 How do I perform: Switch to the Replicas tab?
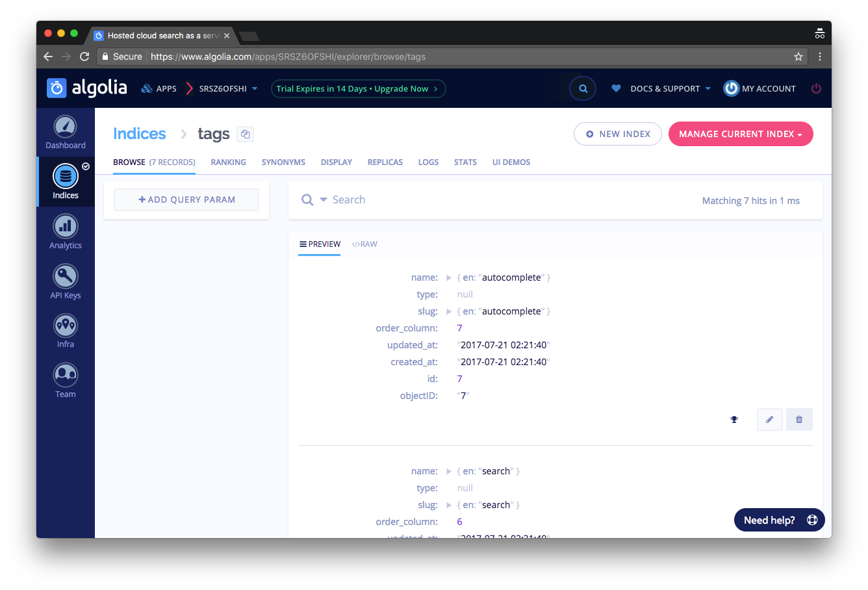tap(385, 162)
